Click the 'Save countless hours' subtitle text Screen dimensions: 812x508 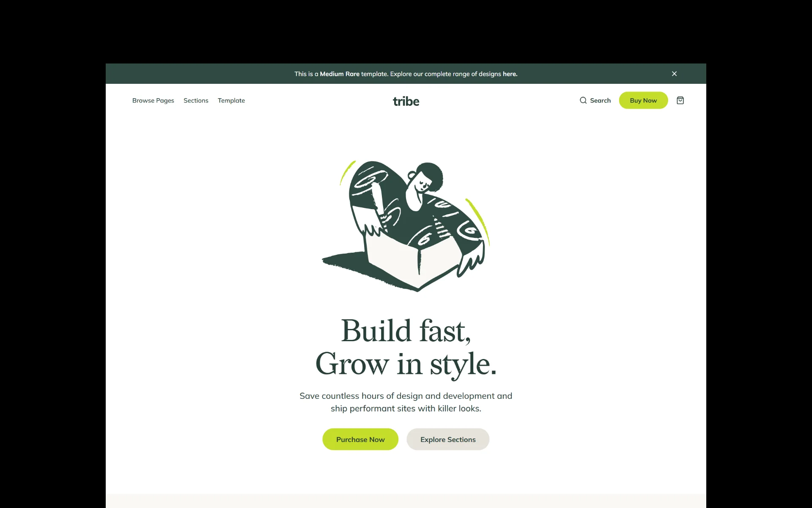click(x=406, y=402)
